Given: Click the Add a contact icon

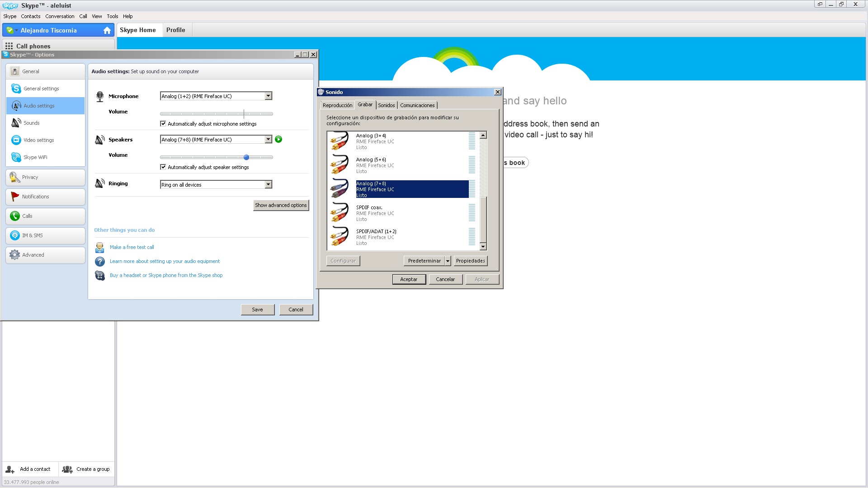Looking at the screenshot, I should coord(10,469).
